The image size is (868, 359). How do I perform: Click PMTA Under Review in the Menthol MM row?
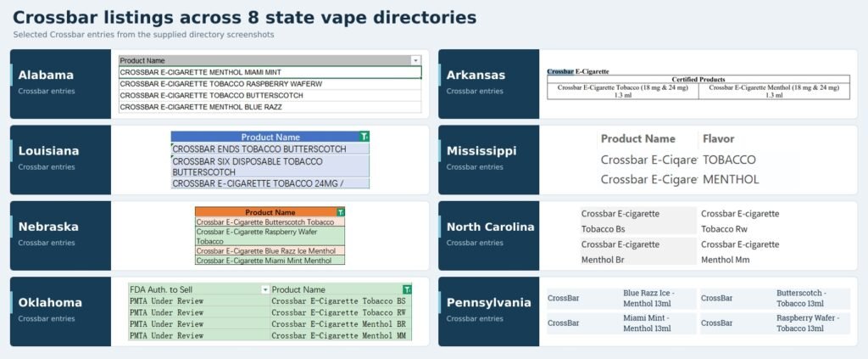(198, 336)
